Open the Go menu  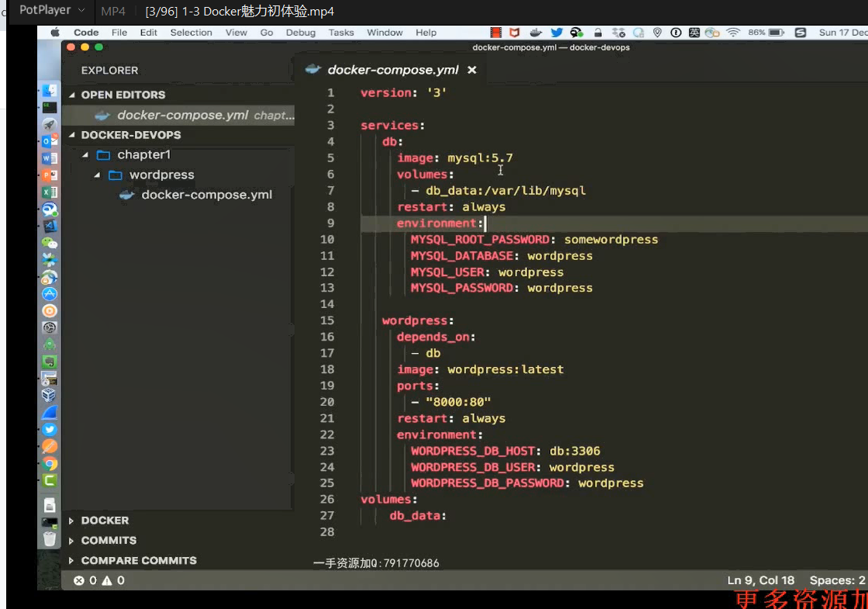[266, 33]
